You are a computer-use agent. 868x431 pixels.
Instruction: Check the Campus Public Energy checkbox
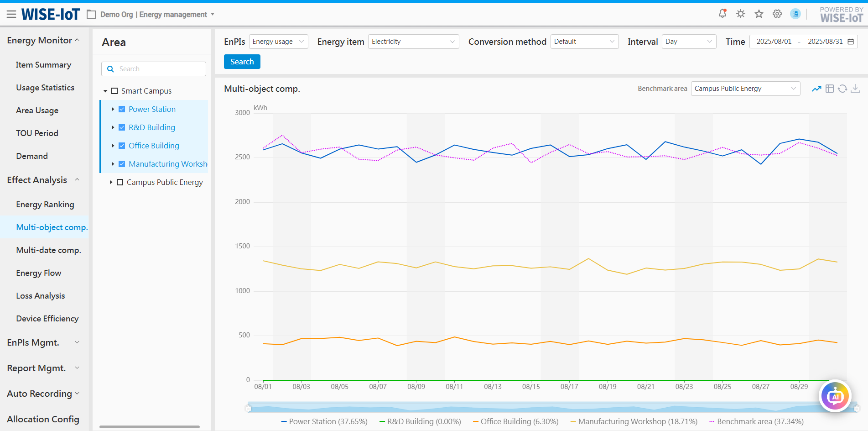[x=120, y=182]
